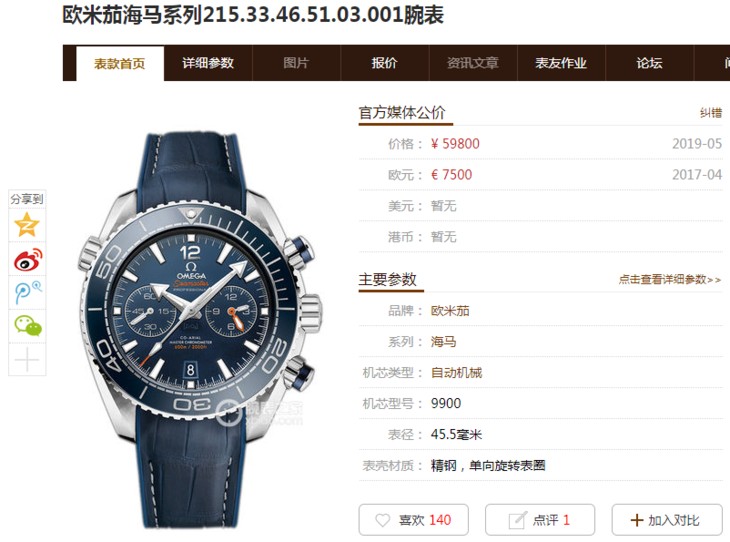Share to QQ Zone star icon

point(27,225)
